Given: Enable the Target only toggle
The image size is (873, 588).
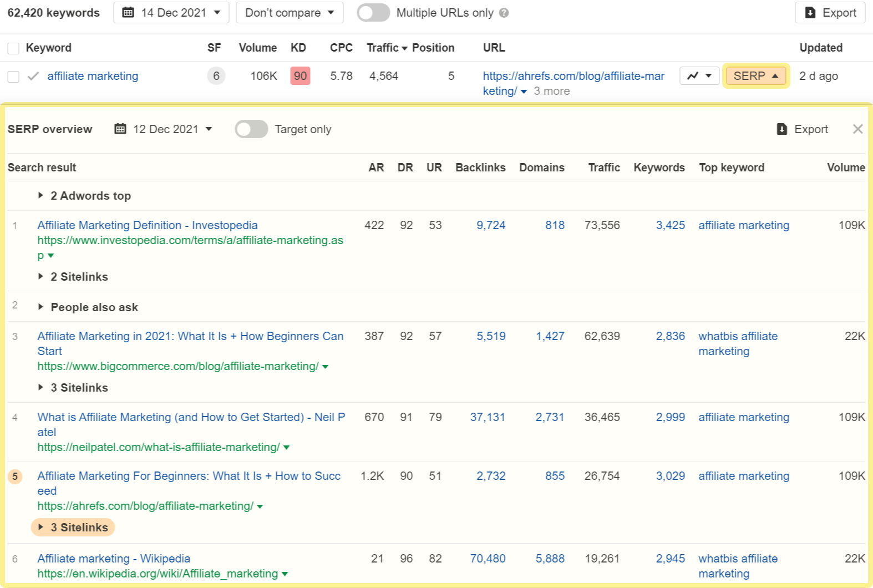Looking at the screenshot, I should [251, 129].
